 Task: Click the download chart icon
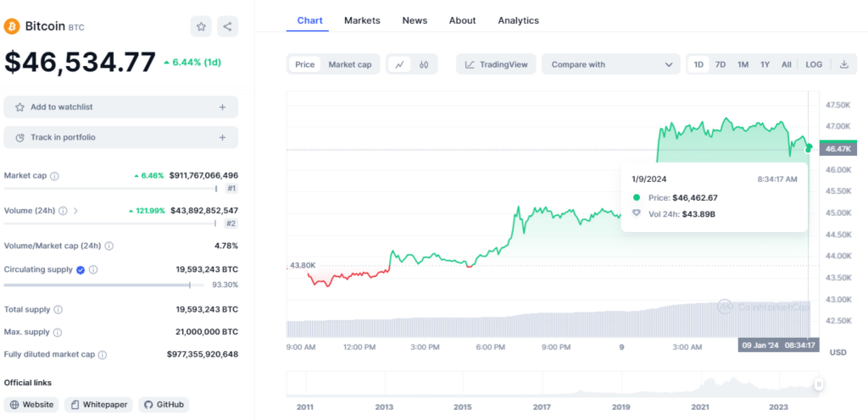coord(843,64)
